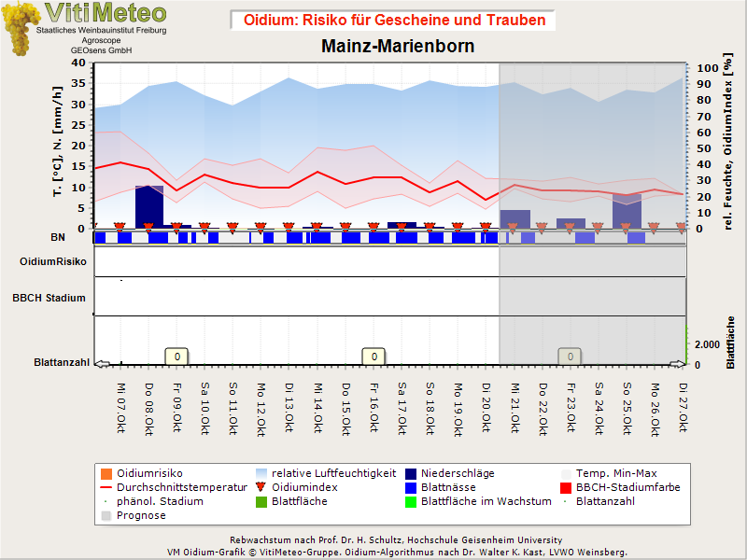Click the vertical 'Blattfläche' axis label at right
Screen dimensions: 747x560
tap(730, 343)
